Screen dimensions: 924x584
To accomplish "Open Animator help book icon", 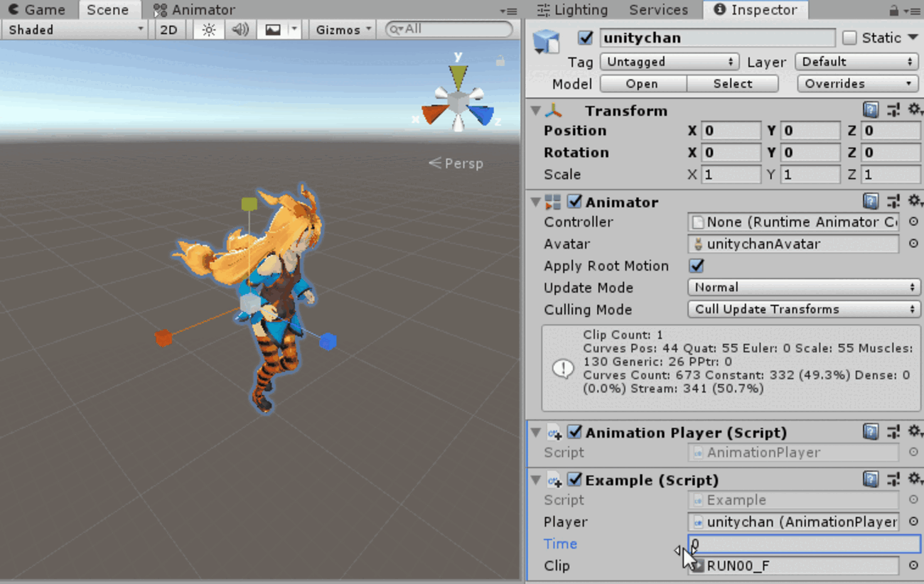I will click(x=871, y=202).
